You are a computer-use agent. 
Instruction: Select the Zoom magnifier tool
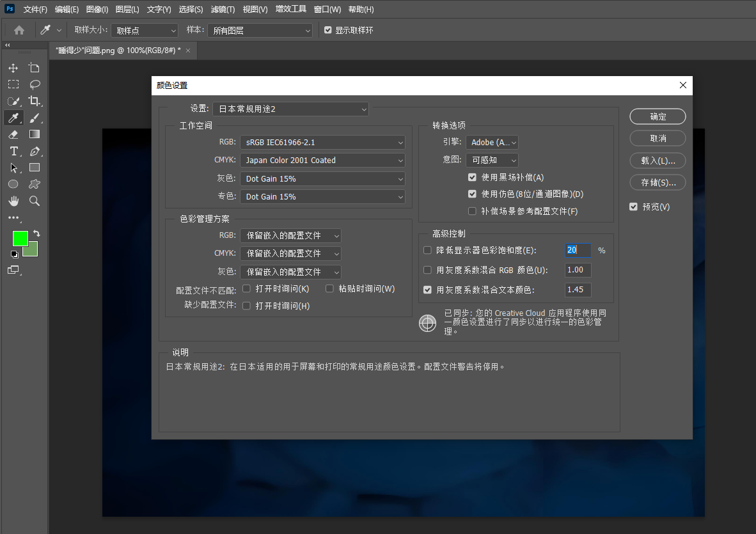pos(35,201)
